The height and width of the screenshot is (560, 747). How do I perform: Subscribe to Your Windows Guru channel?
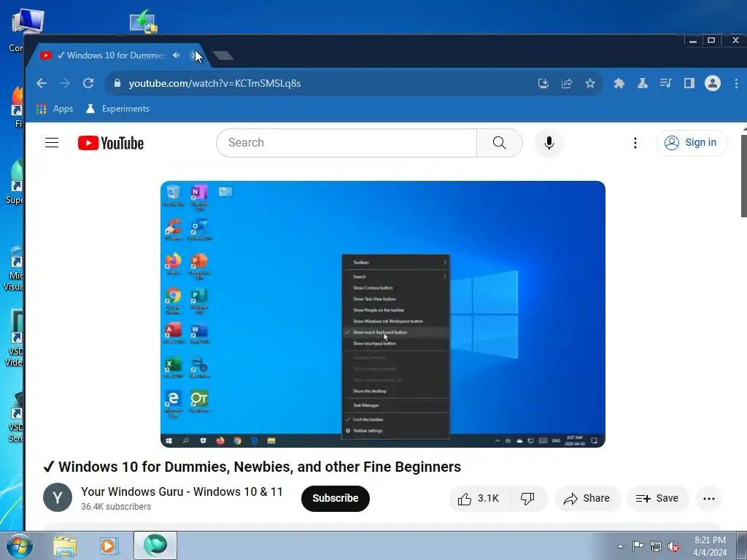[336, 498]
